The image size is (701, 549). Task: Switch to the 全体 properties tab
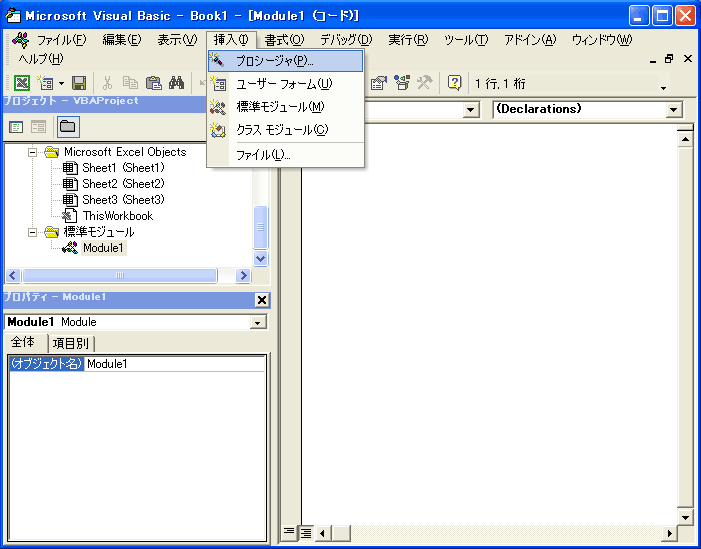click(23, 342)
